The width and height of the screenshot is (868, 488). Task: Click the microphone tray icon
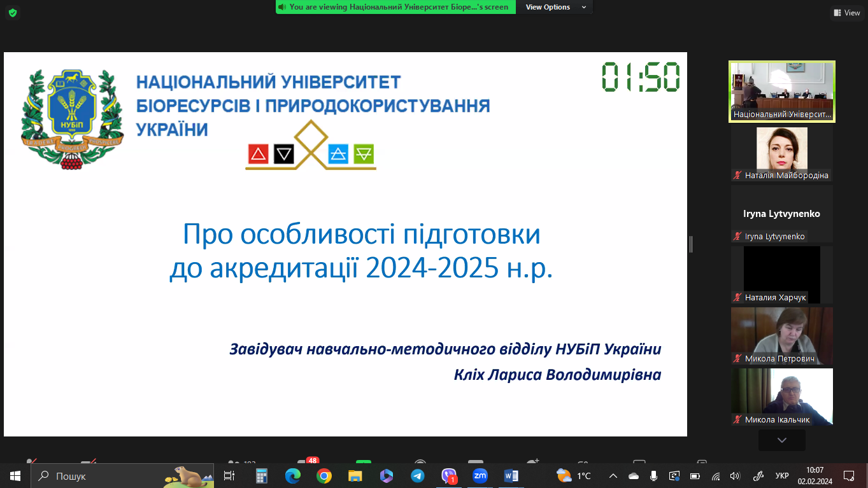[x=654, y=475]
